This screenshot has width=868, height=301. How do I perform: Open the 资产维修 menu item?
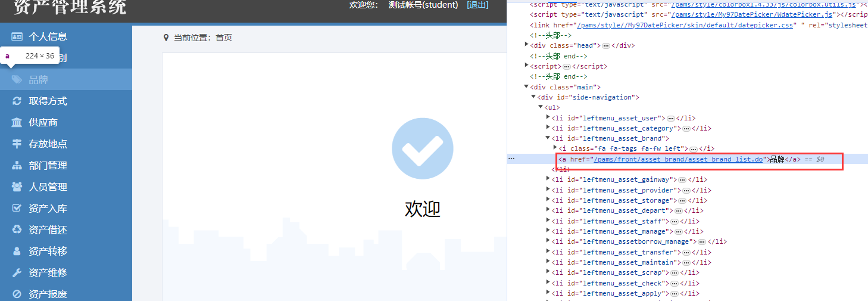(x=48, y=272)
